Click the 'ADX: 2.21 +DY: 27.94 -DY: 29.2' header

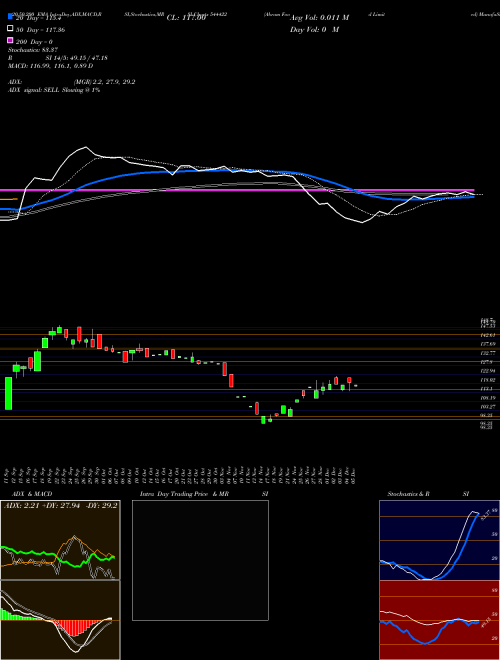[x=61, y=505]
